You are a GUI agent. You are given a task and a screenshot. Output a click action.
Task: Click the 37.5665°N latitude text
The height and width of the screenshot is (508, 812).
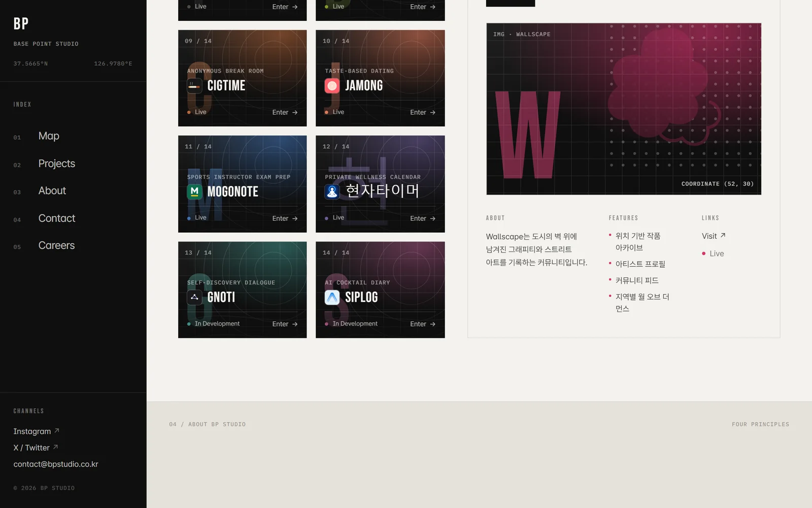[x=30, y=63]
